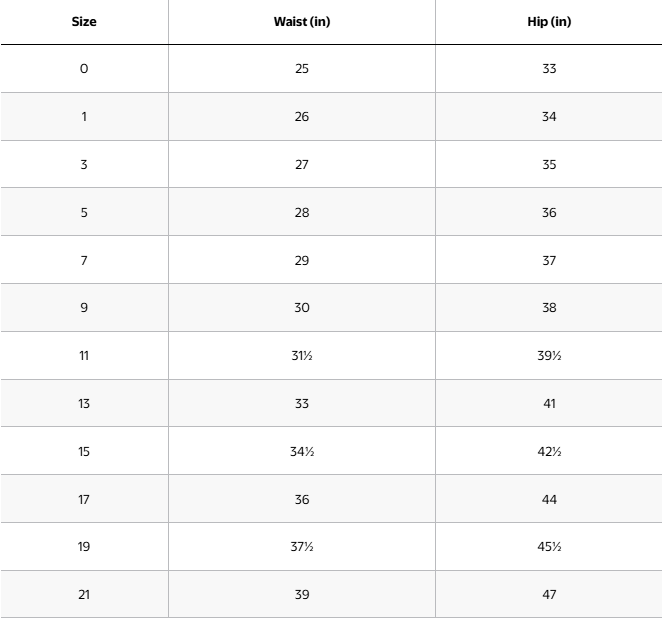Select size 0 in the Size column
This screenshot has width=665, height=622.
(84, 69)
